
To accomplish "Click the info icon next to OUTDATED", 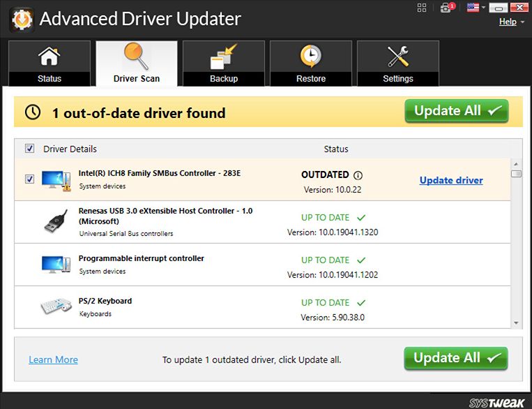I will (x=358, y=175).
